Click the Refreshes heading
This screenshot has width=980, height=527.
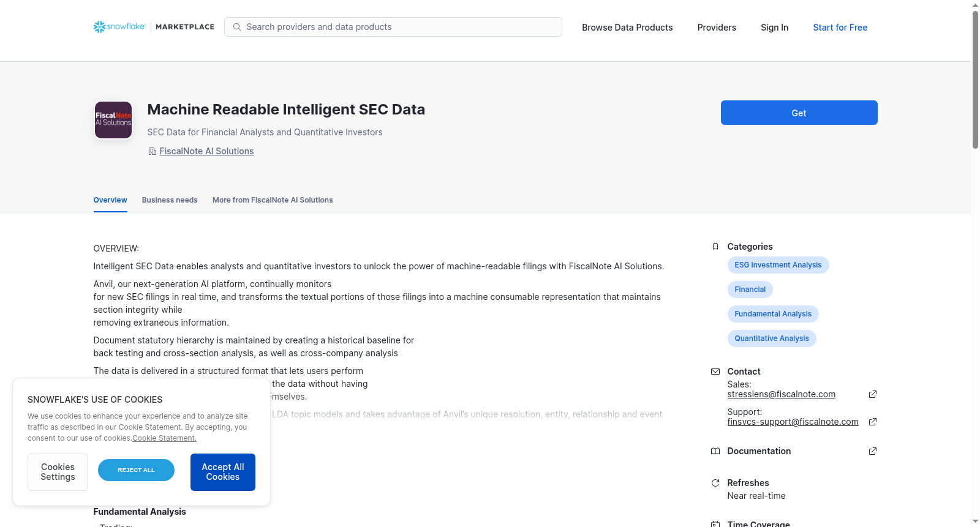(x=748, y=483)
